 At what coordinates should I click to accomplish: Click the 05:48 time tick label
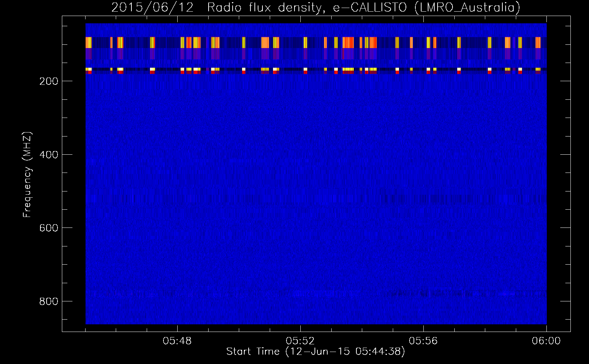(x=177, y=341)
